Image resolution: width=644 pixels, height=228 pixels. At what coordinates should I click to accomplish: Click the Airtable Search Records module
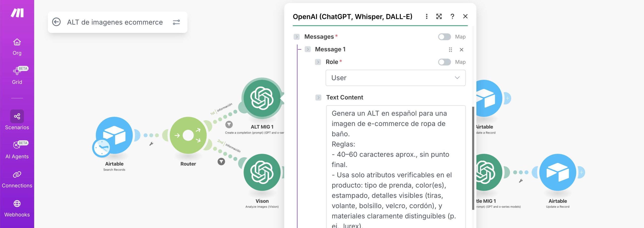pyautogui.click(x=114, y=136)
